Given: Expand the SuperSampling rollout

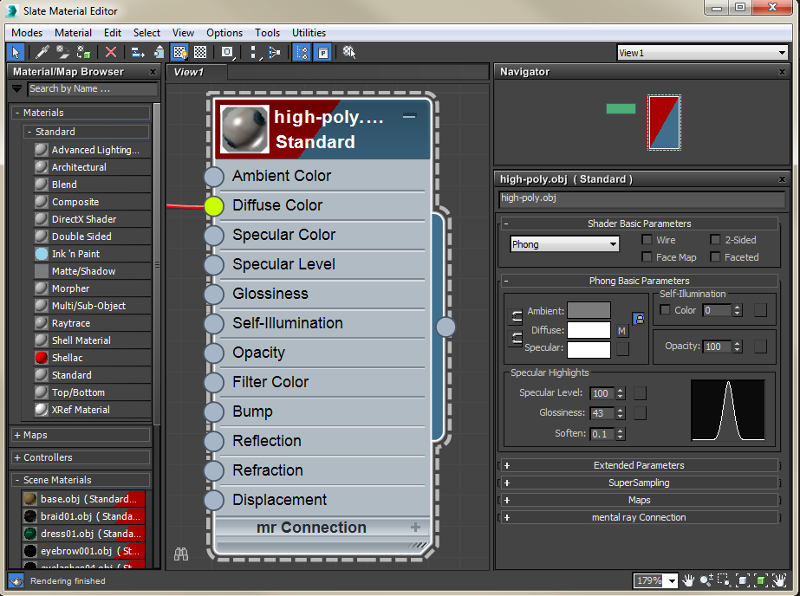Looking at the screenshot, I should [x=638, y=483].
